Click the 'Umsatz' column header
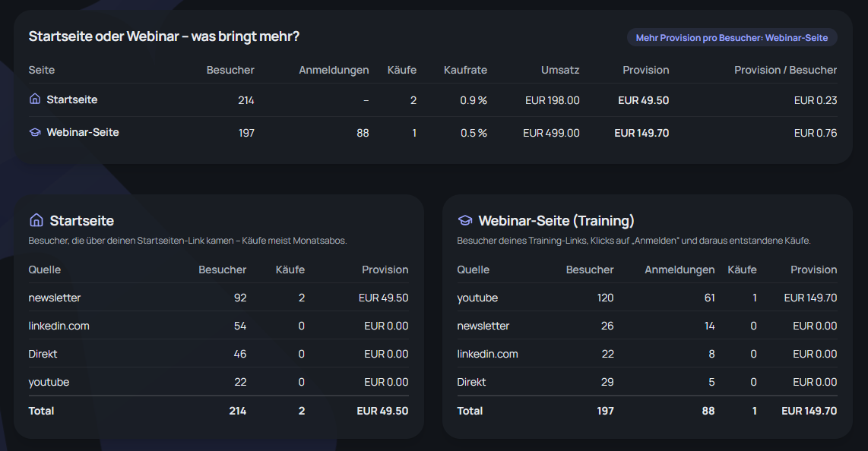The height and width of the screenshot is (451, 868). pyautogui.click(x=560, y=70)
